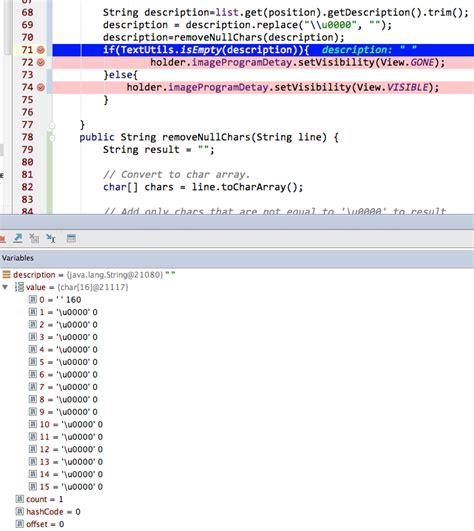The width and height of the screenshot is (474, 531).
Task: Remove the breakpoint on line 72
Action: 41,62
